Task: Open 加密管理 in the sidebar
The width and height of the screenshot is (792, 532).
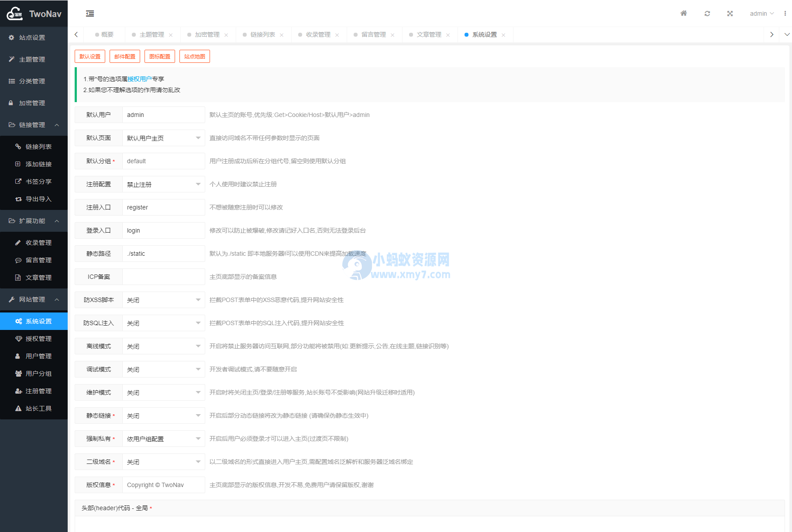Action: [x=34, y=103]
